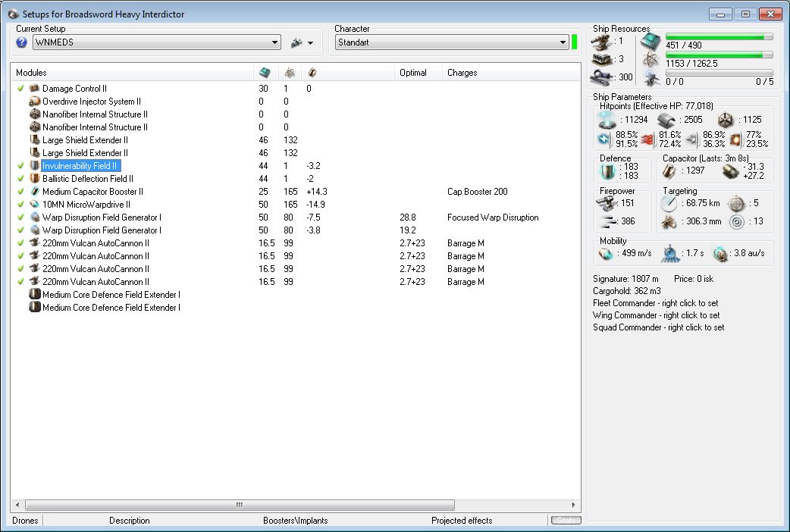
Task: Click the warp speed icon beside 3.8 au/s
Action: tap(720, 253)
